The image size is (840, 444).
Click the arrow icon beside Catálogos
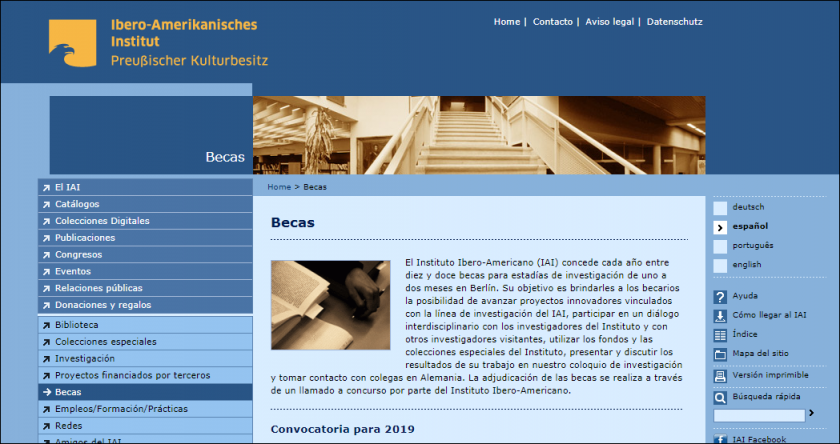47,205
